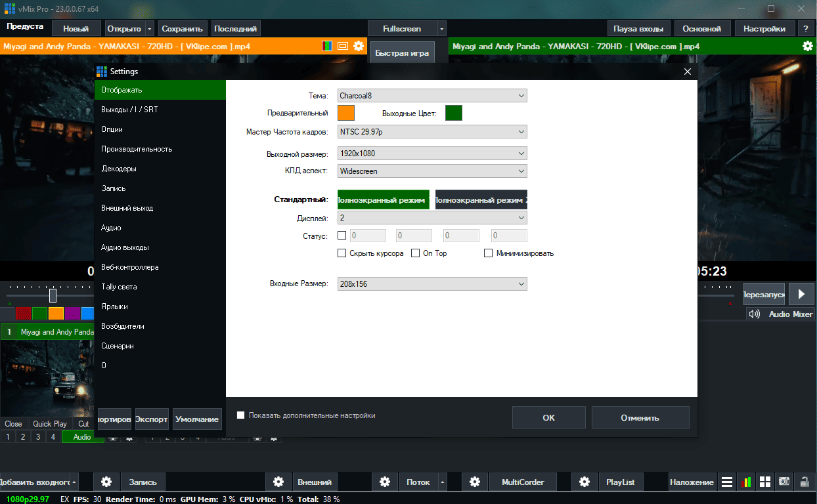Open PlayList settings gear
The image size is (817, 504).
pos(585,482)
